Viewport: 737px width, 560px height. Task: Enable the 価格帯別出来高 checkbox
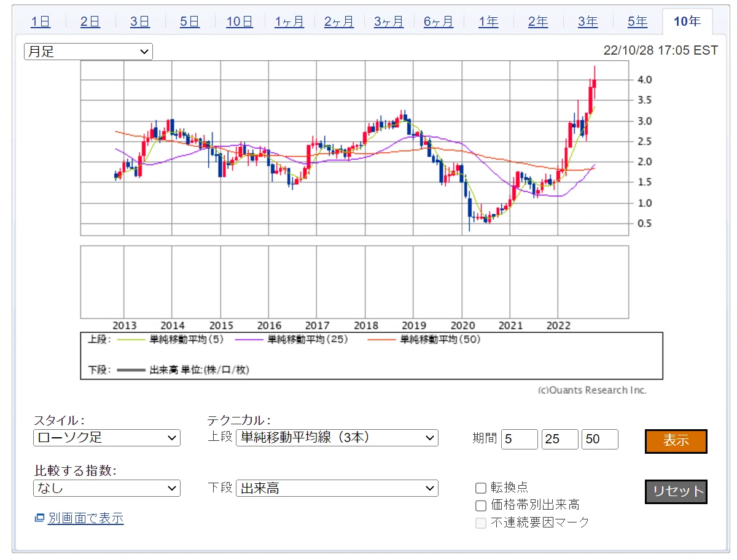pos(481,505)
